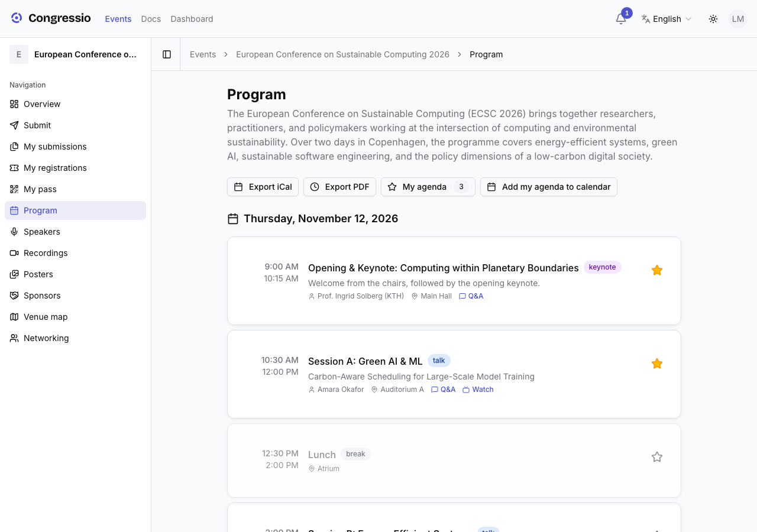Open Venue map in the navigation
This screenshot has width=757, height=532.
75,317
